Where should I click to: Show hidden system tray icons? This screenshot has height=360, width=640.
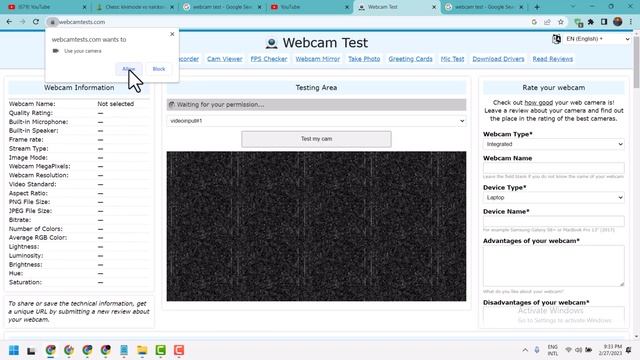tap(525, 350)
